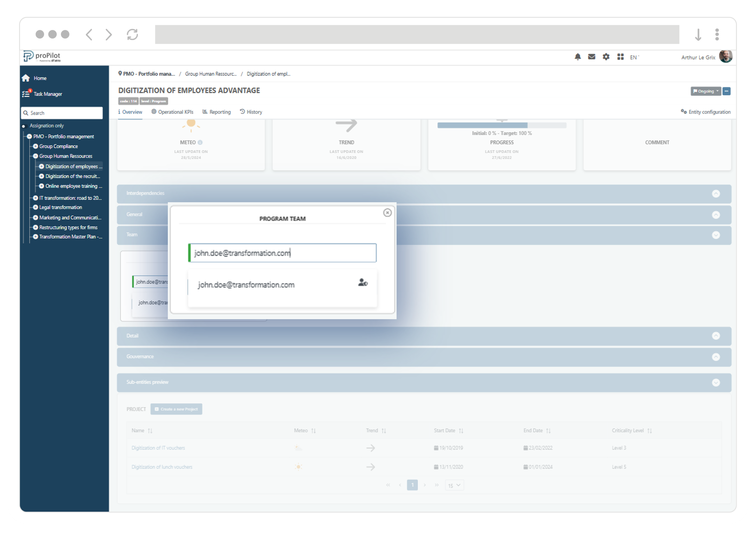This screenshot has width=756, height=533.
Task: Switch to the Operational KPIs tab
Action: tap(172, 112)
